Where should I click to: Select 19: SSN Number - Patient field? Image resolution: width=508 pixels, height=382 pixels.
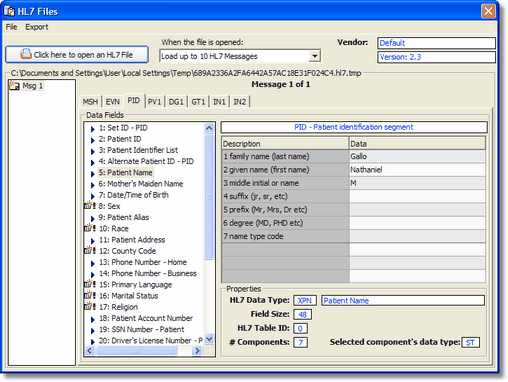[x=141, y=329]
